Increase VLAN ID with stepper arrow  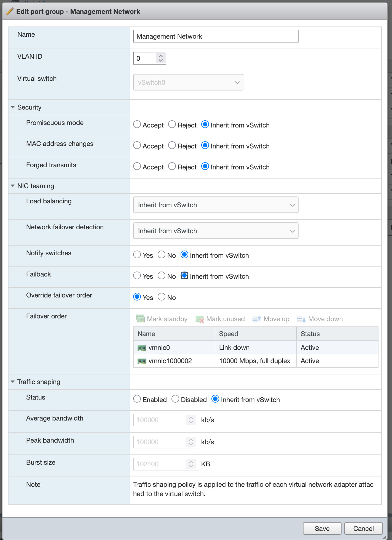click(161, 56)
